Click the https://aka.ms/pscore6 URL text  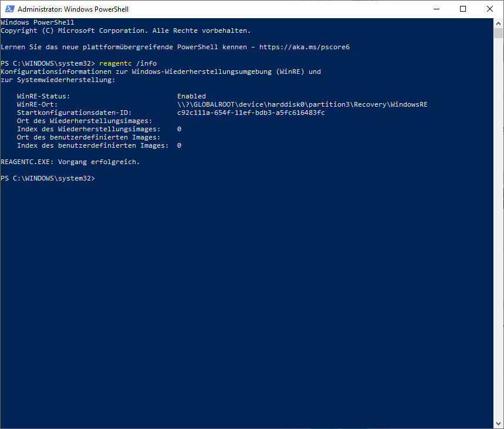point(305,47)
